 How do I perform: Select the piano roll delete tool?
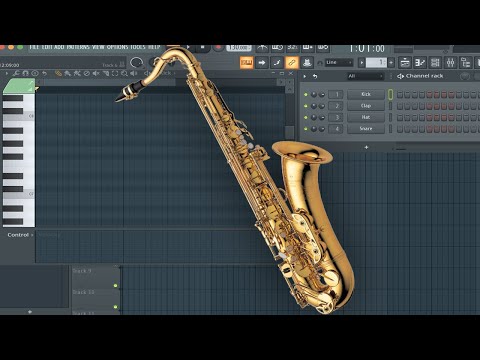(x=86, y=73)
